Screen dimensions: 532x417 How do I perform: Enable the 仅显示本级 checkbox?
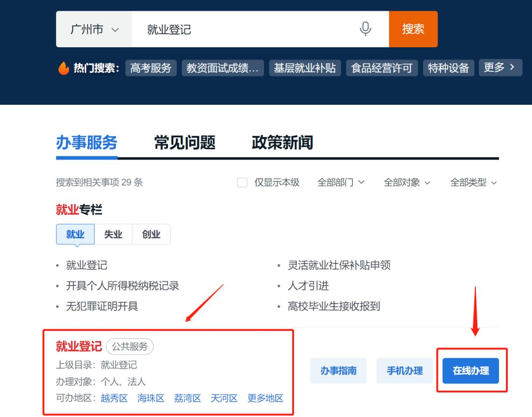pos(242,182)
